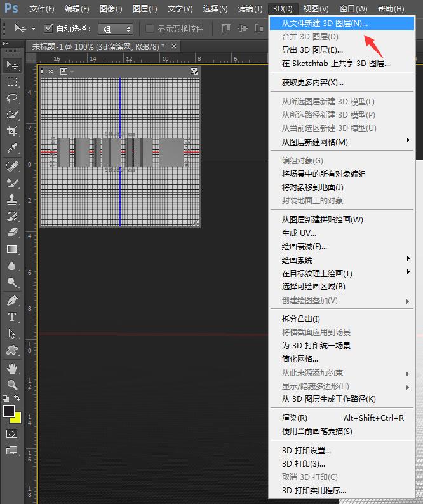Select the Pen tool
The image size is (423, 504).
click(12, 301)
